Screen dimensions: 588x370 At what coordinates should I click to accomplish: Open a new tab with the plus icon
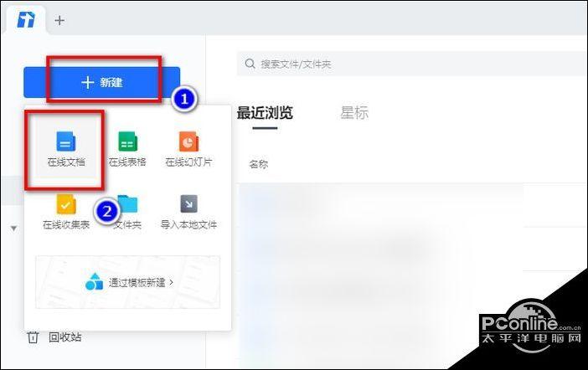tap(59, 20)
